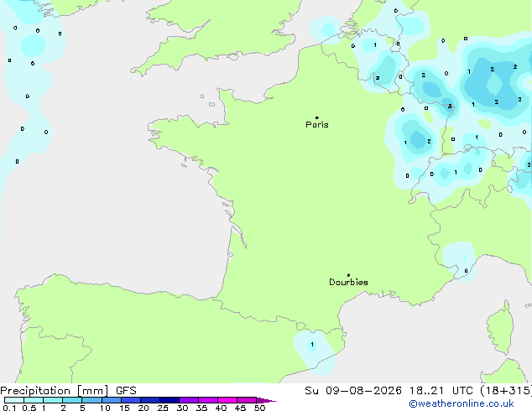The height and width of the screenshot is (411, 532).
Task: Click the (18+315) forecast hour label
Action: click(x=506, y=391)
